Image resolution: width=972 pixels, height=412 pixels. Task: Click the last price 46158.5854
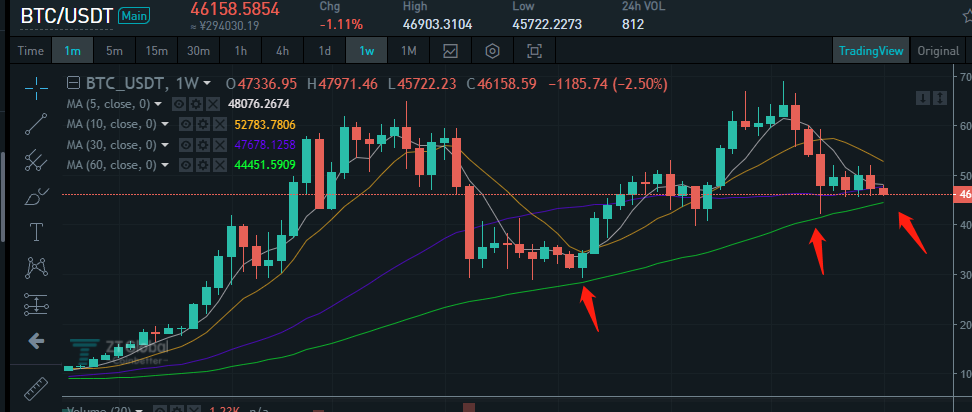point(235,9)
